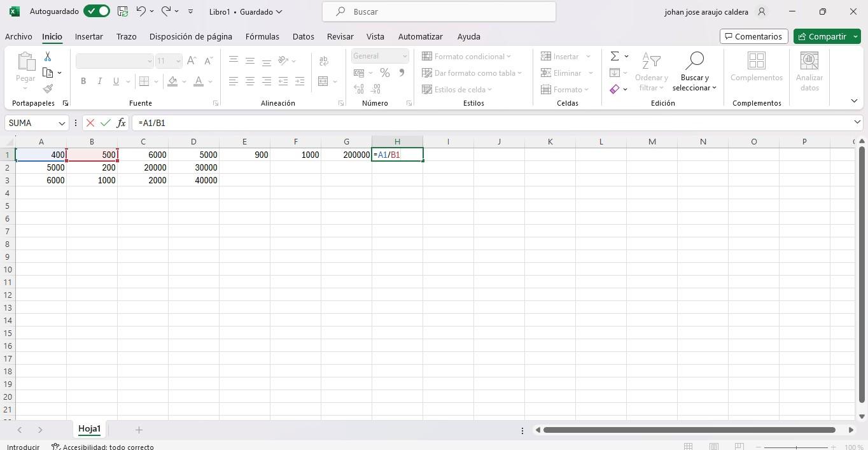868x450 pixels.
Task: Click the AutoSum sigma icon
Action: [615, 57]
